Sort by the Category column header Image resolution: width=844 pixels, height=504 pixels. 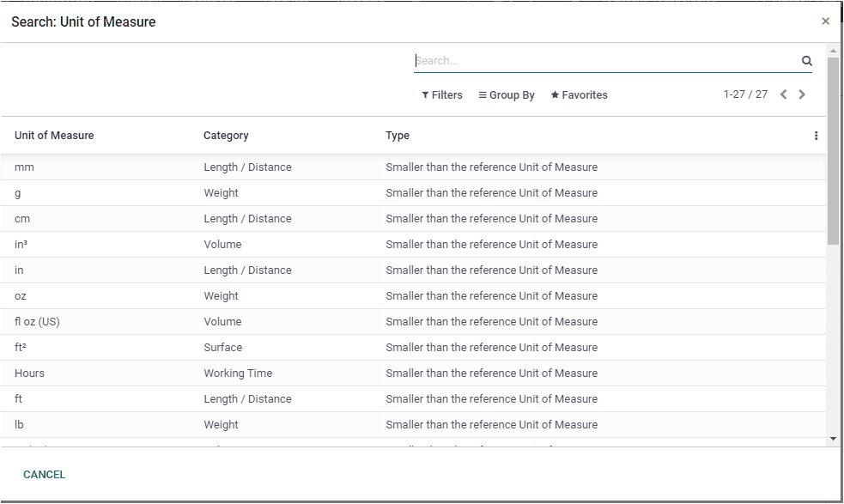coord(225,136)
